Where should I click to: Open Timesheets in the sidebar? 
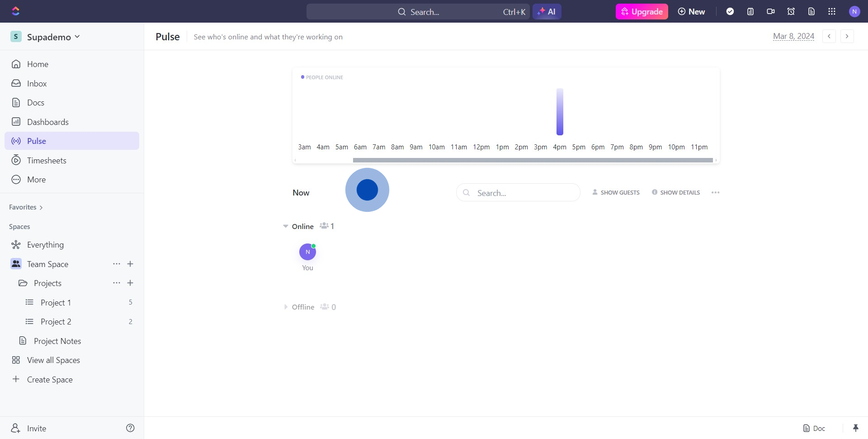tap(47, 160)
